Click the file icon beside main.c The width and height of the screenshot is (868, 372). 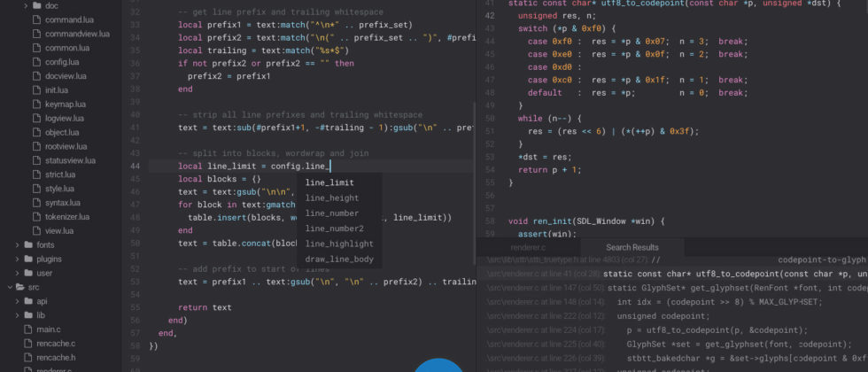click(x=27, y=329)
